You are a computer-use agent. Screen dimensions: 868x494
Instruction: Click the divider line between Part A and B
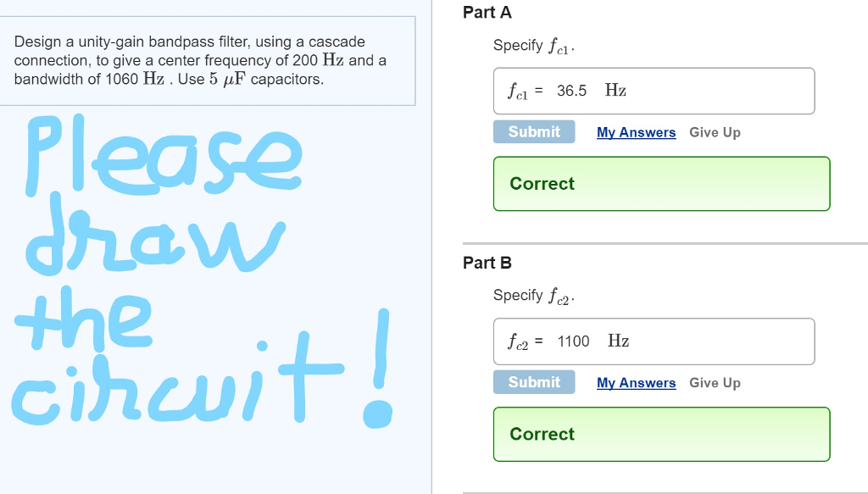661,238
